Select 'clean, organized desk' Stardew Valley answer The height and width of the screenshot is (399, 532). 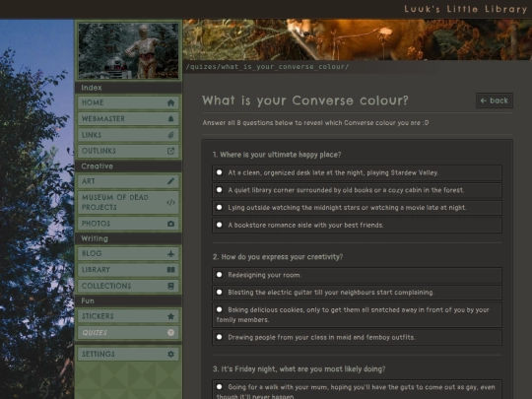click(x=357, y=172)
